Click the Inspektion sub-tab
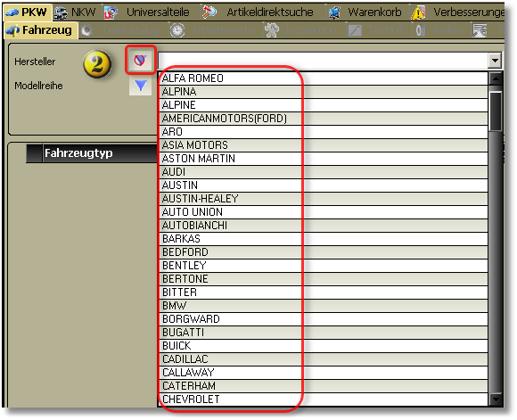Image resolution: width=517 pixels, height=420 pixels. 301,30
